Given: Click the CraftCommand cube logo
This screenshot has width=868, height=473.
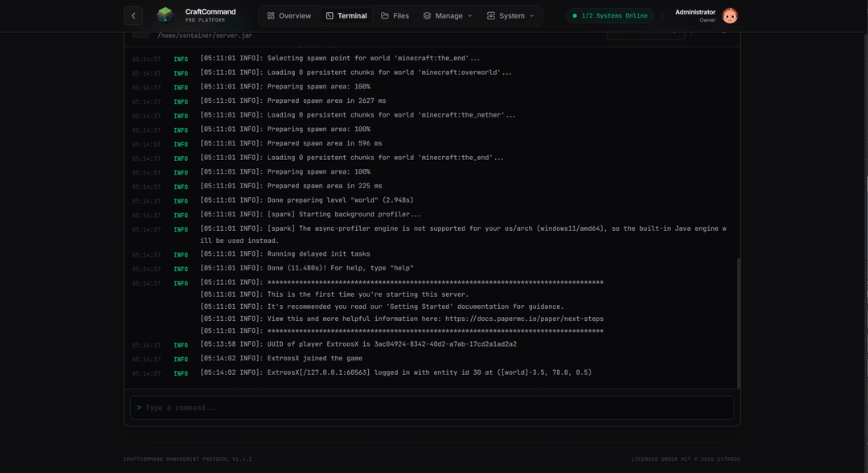Looking at the screenshot, I should 165,15.
